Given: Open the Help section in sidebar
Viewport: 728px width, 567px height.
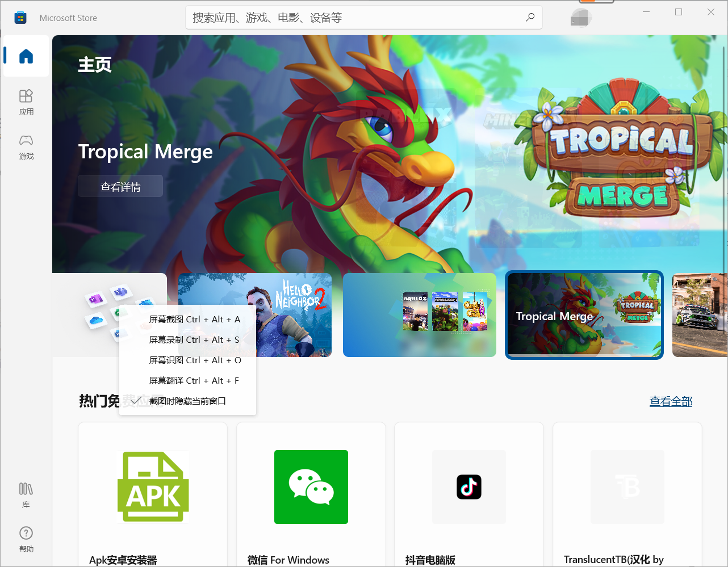Looking at the screenshot, I should (26, 539).
